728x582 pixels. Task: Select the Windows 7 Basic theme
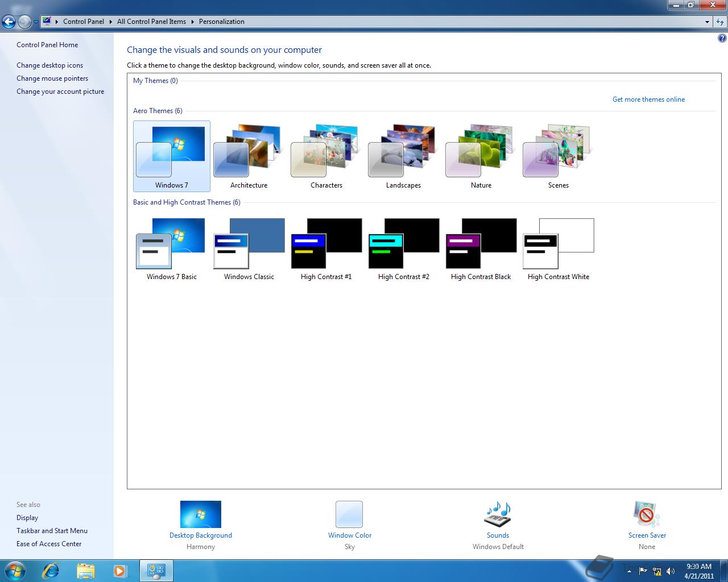pyautogui.click(x=171, y=249)
